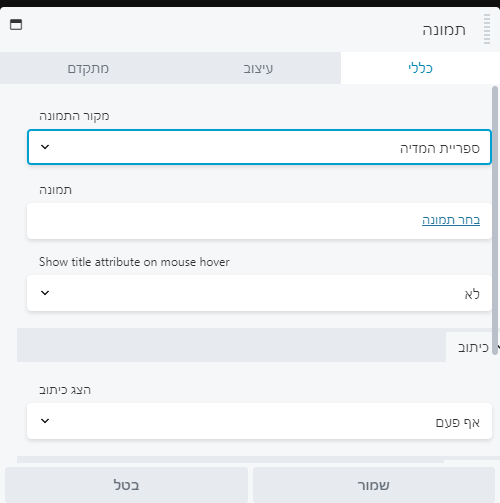Image resolution: width=500 pixels, height=503 pixels.
Task: Open the אף פעם caption dropdown
Action: (x=259, y=421)
